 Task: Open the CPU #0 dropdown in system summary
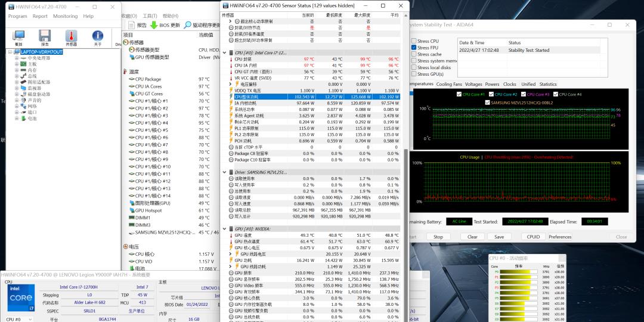(18, 319)
